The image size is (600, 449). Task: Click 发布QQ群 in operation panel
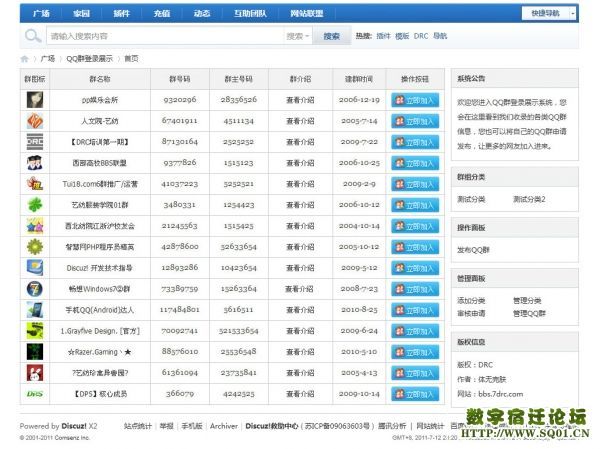point(473,250)
